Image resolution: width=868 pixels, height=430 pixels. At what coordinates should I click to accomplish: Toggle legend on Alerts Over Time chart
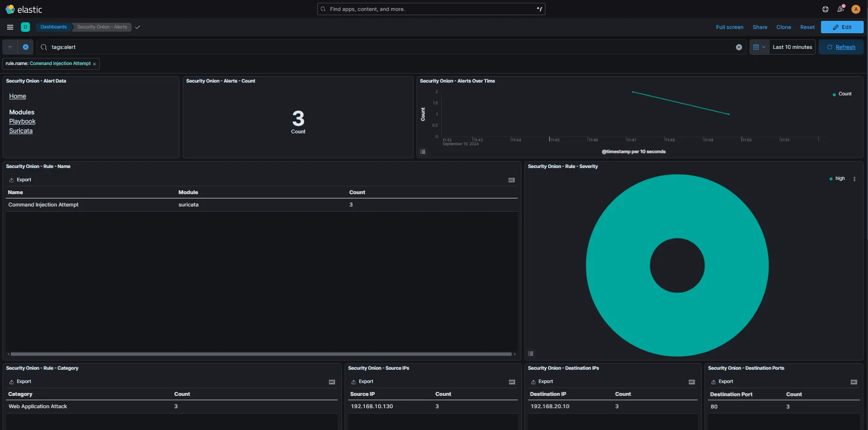point(423,152)
